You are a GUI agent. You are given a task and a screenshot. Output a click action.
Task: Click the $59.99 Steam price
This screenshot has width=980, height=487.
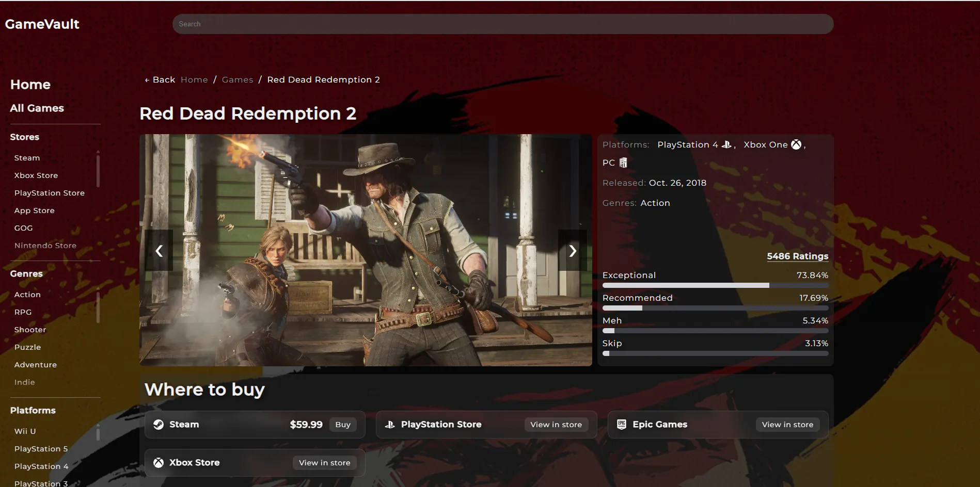pyautogui.click(x=306, y=425)
